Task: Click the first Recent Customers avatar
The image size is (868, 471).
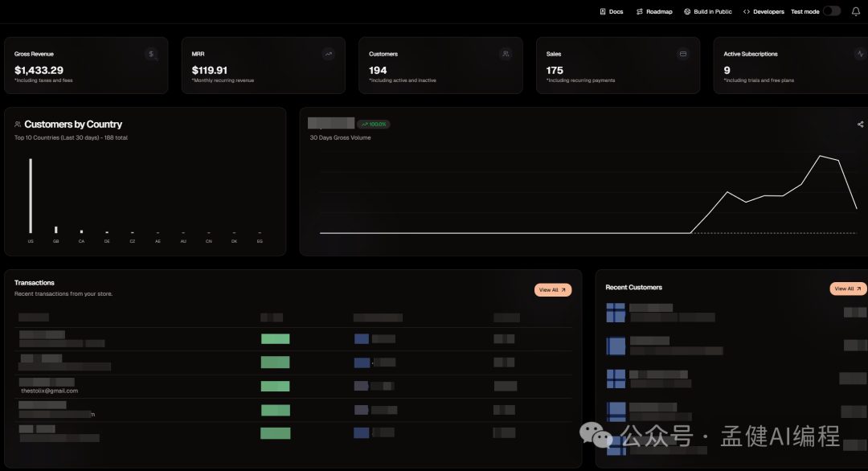Action: 616,313
